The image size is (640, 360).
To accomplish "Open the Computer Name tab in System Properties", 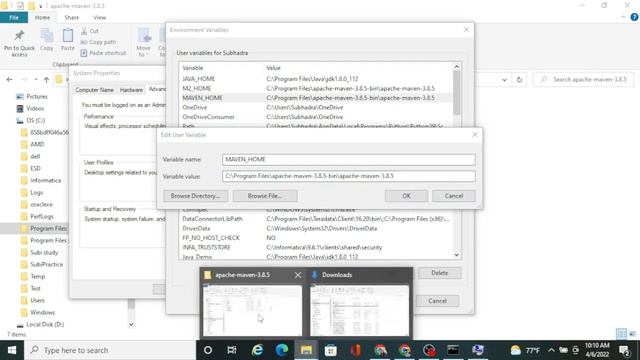I will coord(95,90).
